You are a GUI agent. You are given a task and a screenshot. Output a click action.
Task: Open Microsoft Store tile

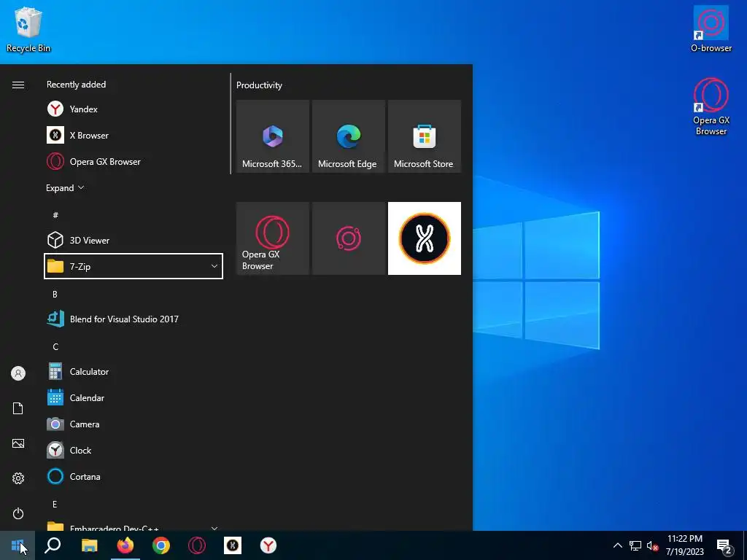pos(425,136)
